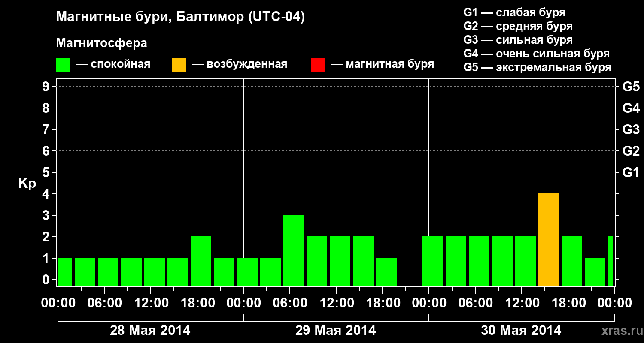Select the orange Kp 4 bar on 30 Мая
The width and height of the screenshot is (644, 343).
549,240
